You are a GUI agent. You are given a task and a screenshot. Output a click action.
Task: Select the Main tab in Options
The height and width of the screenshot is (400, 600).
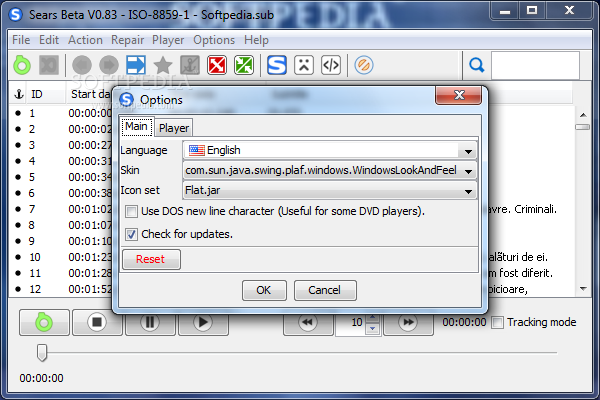pyautogui.click(x=137, y=127)
